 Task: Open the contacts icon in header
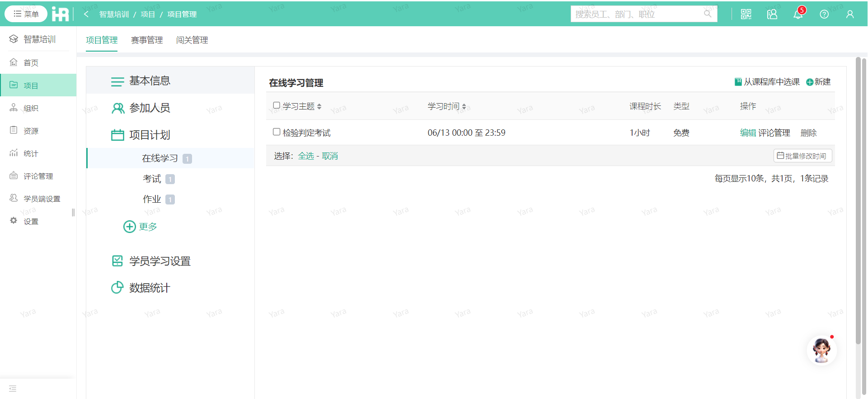tap(772, 14)
